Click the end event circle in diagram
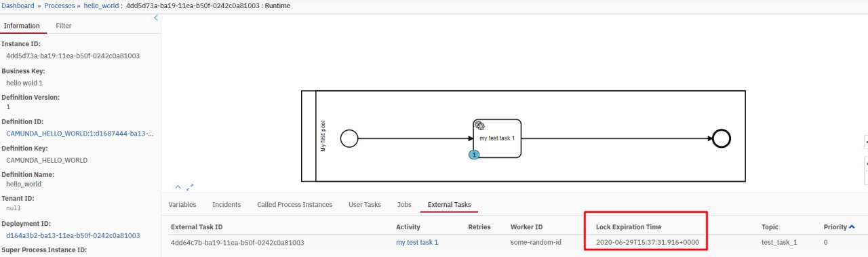 tap(722, 139)
